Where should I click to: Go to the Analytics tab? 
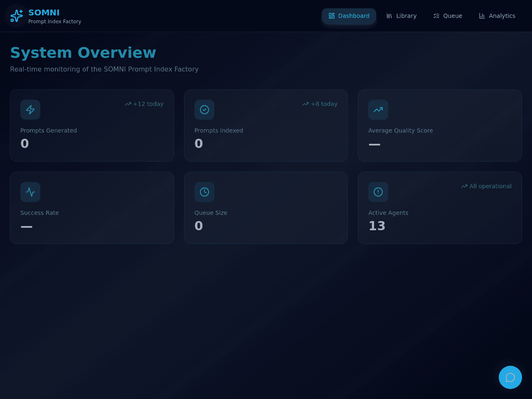click(497, 16)
